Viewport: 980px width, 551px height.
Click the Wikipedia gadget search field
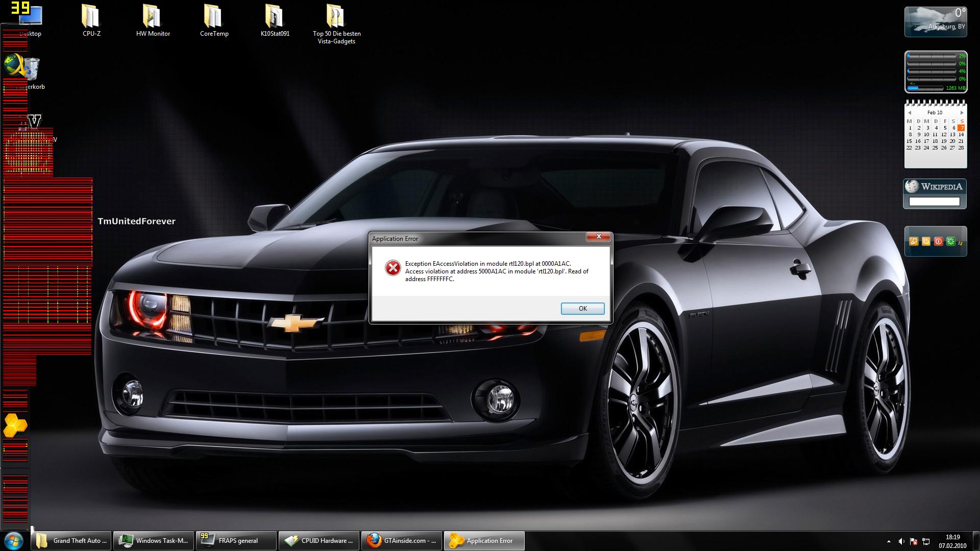[934, 202]
